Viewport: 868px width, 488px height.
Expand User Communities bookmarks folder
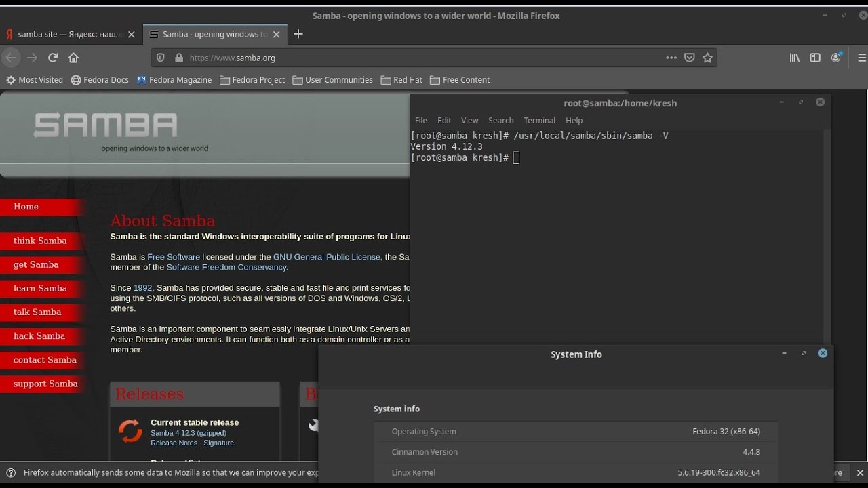pyautogui.click(x=332, y=79)
